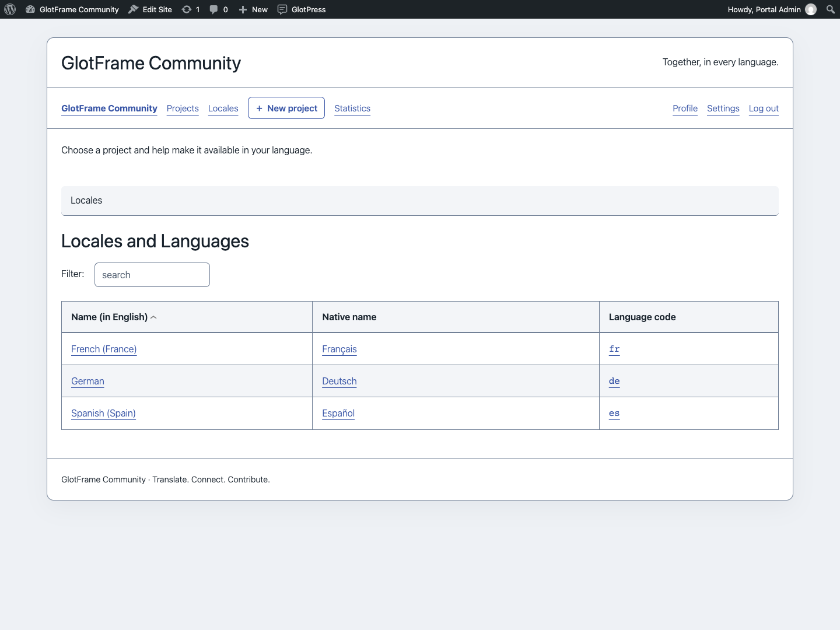Click GlotFrame Community nav home link
840x630 pixels.
click(x=109, y=108)
